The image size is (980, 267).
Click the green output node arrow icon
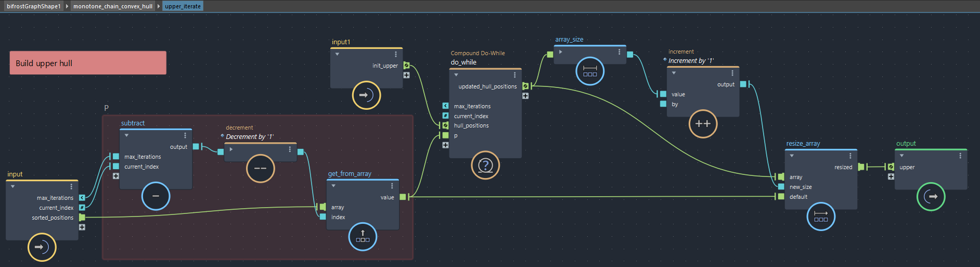[931, 197]
